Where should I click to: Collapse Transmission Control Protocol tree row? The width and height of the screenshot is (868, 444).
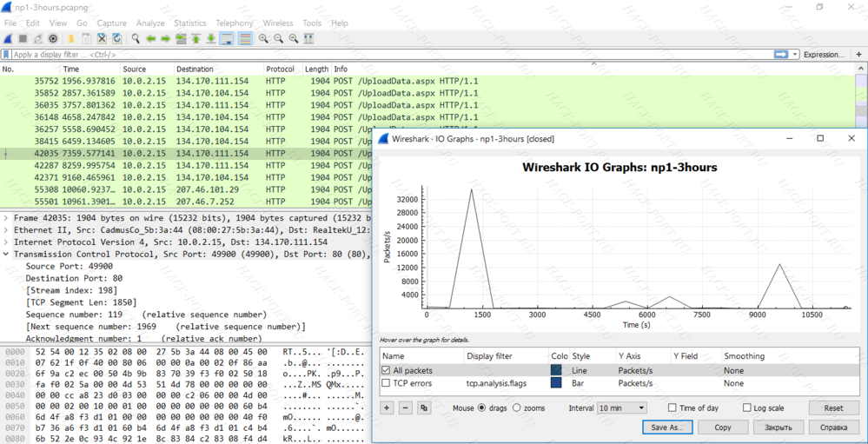tap(5, 255)
